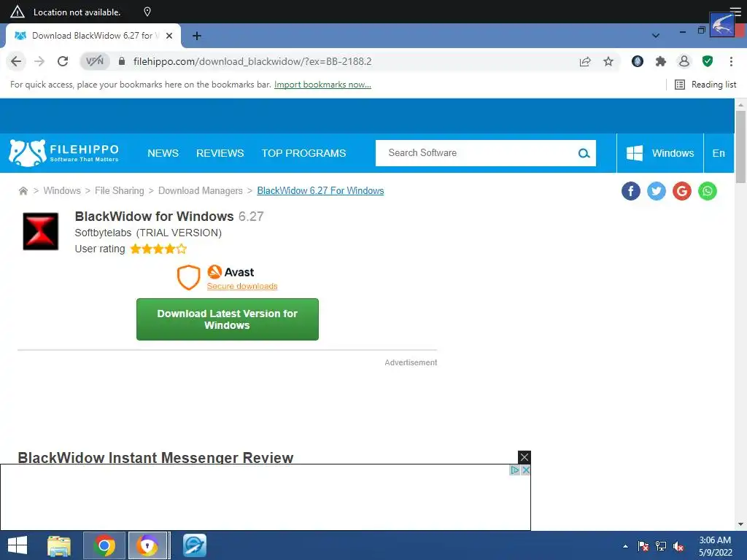The width and height of the screenshot is (747, 560).
Task: Click Download Latest Version for Windows
Action: [228, 319]
